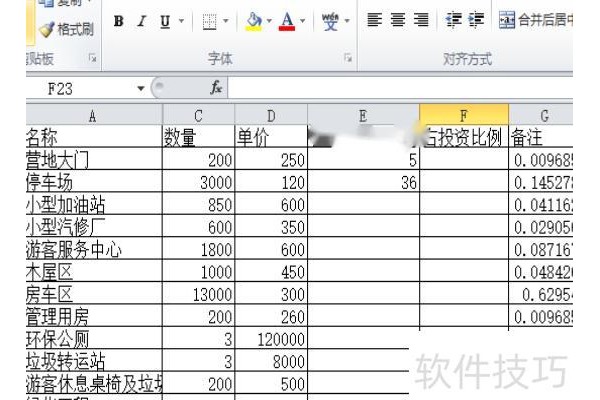Select cell '数量' header
Image resolution: width=600 pixels, height=400 pixels.
199,137
